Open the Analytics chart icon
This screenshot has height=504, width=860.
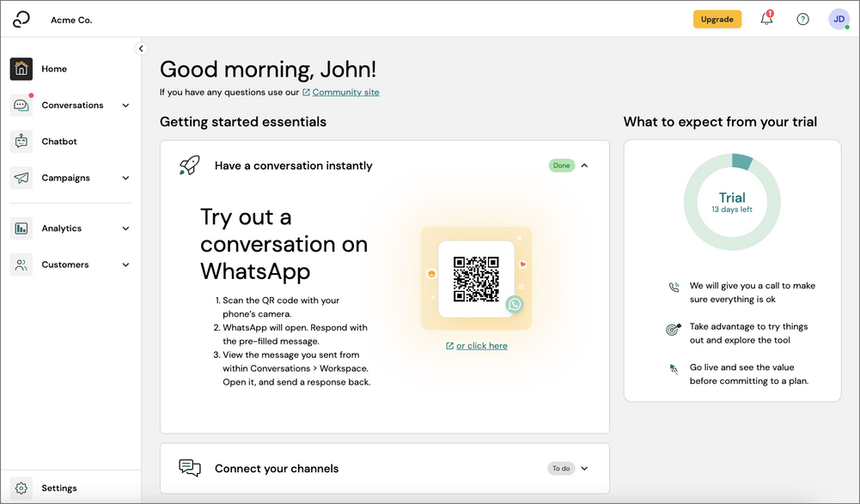click(x=21, y=228)
